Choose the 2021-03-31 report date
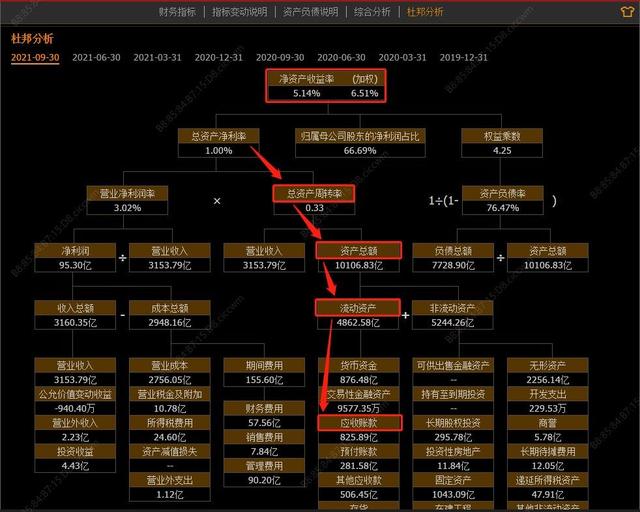640x512 pixels. 158,58
